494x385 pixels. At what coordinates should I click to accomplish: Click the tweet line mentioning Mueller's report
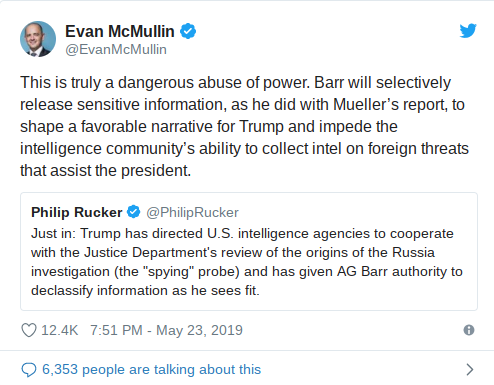click(242, 105)
